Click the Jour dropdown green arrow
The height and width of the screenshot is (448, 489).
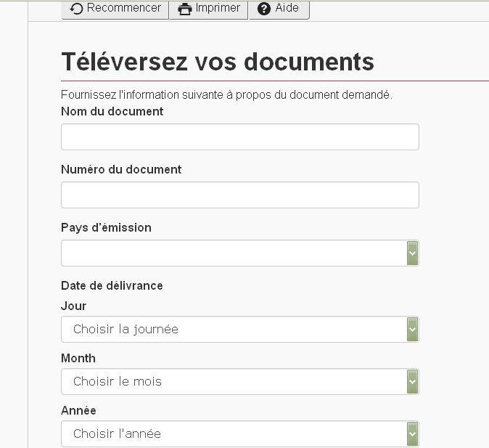(412, 329)
